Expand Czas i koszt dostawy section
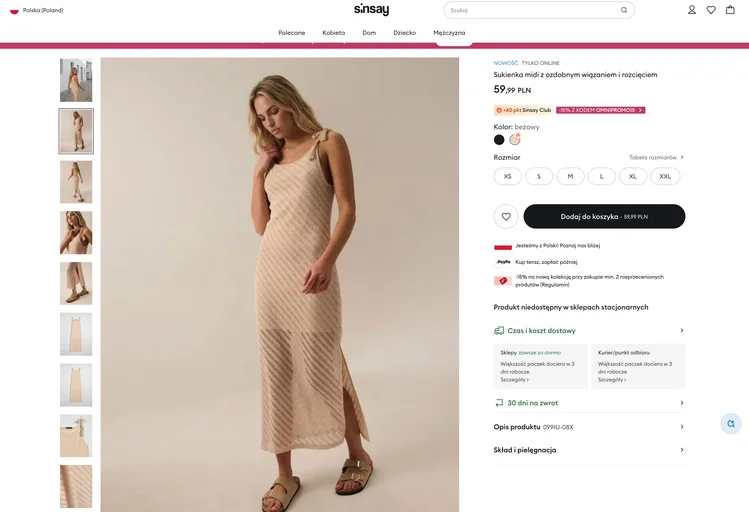Screen dimensions: 749x512 pyautogui.click(x=589, y=330)
